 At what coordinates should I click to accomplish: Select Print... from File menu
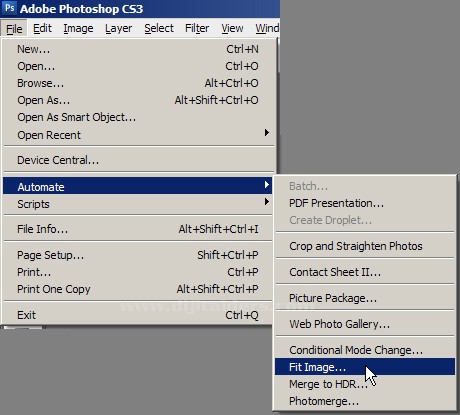pos(138,272)
